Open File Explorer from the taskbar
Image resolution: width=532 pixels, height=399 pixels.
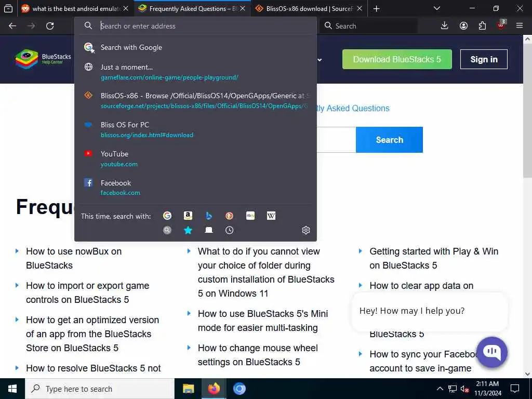(x=188, y=389)
